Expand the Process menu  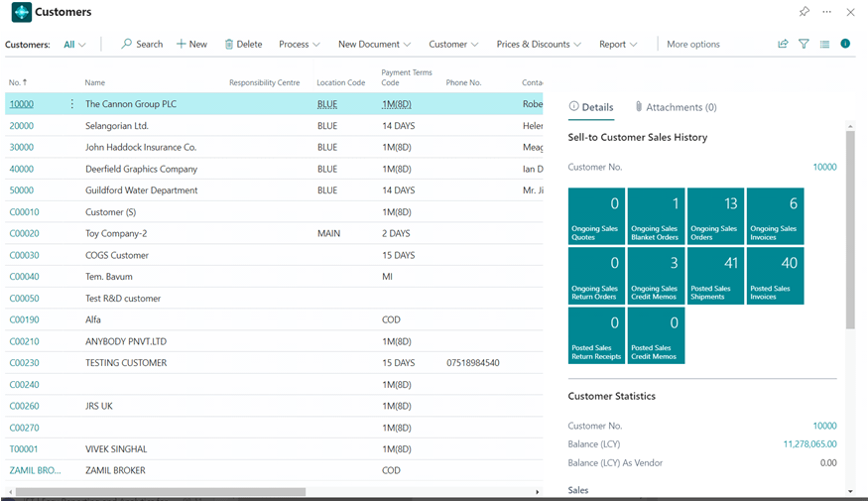[300, 45]
